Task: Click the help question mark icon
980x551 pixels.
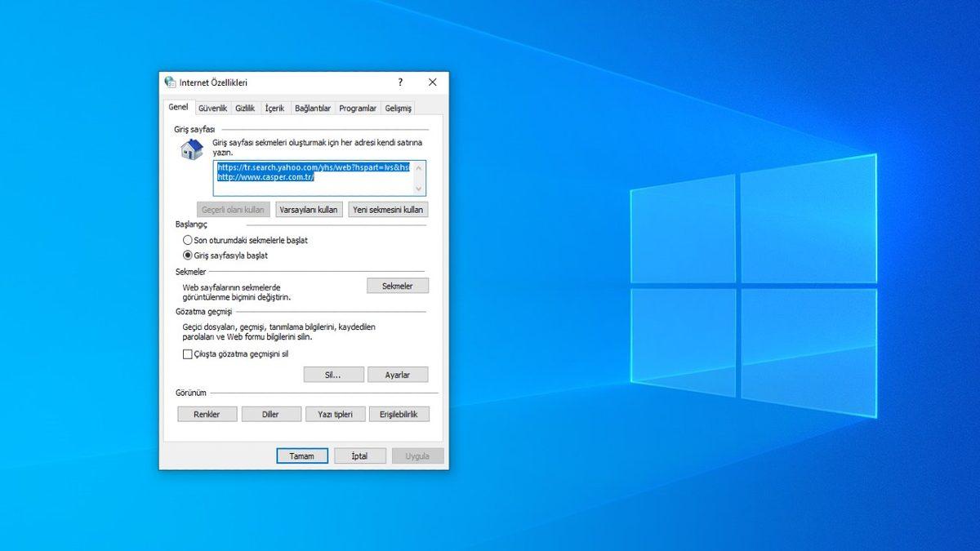Action: (399, 82)
